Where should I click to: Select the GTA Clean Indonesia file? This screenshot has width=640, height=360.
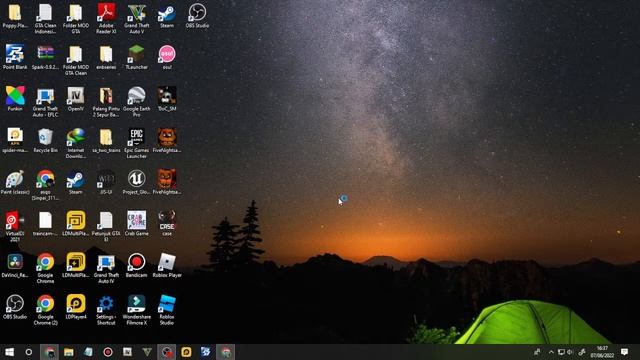45,18
